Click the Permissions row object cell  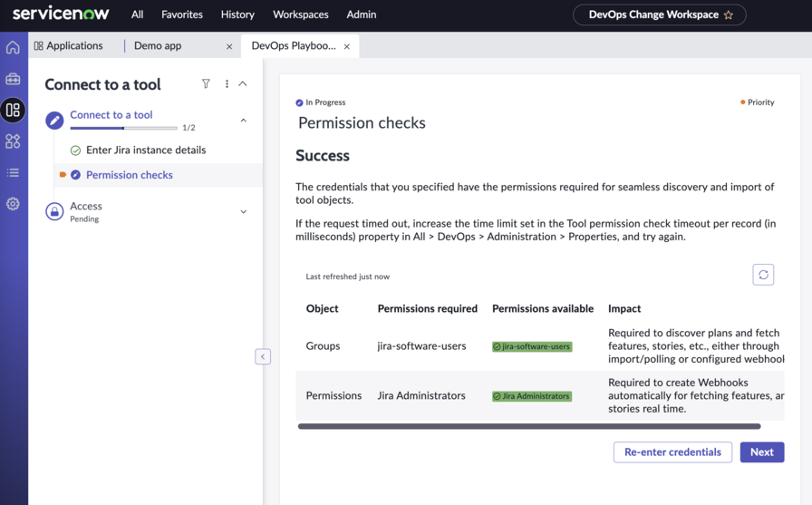click(333, 395)
